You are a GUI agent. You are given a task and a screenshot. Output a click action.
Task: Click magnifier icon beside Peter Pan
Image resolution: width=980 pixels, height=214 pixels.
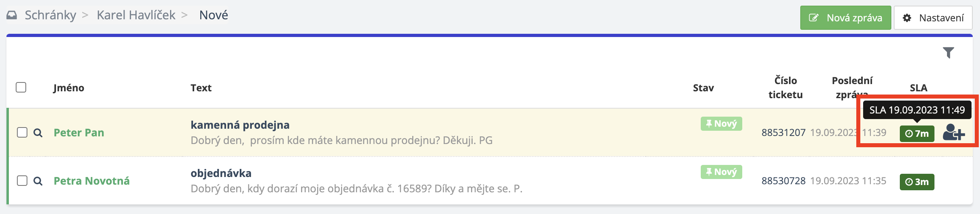click(x=38, y=133)
